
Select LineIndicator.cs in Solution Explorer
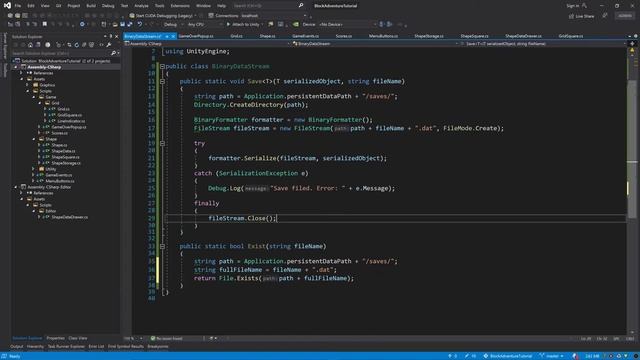click(x=71, y=121)
